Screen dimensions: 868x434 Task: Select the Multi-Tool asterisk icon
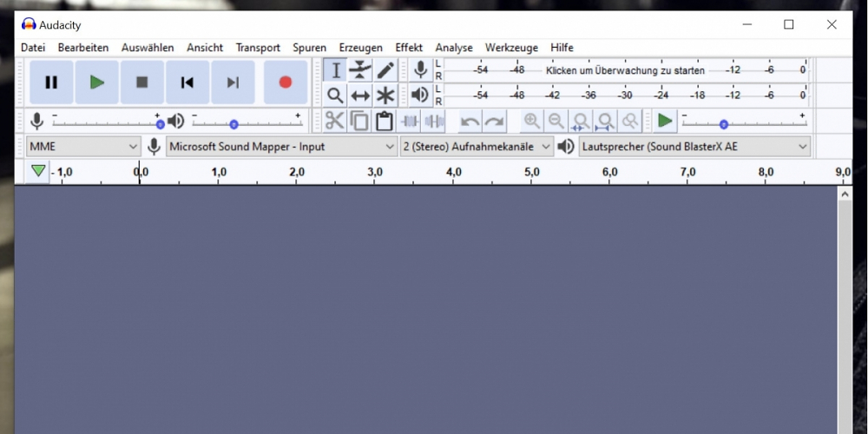[x=385, y=95]
